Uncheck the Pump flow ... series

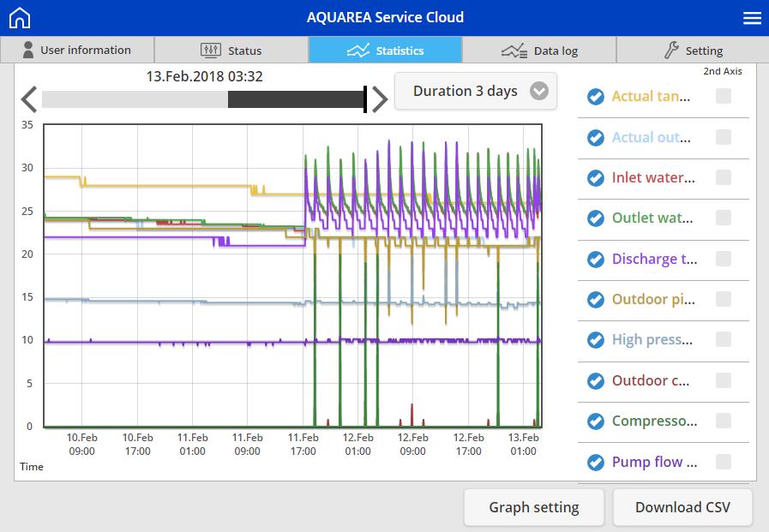(595, 462)
